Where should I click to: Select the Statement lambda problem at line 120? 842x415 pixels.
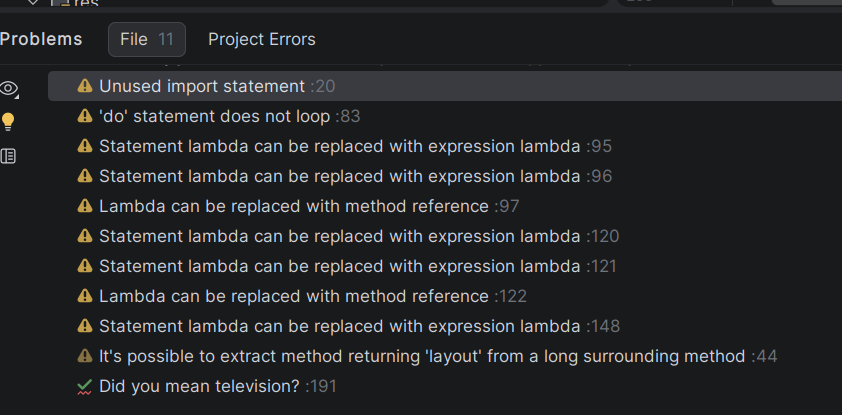click(x=339, y=237)
